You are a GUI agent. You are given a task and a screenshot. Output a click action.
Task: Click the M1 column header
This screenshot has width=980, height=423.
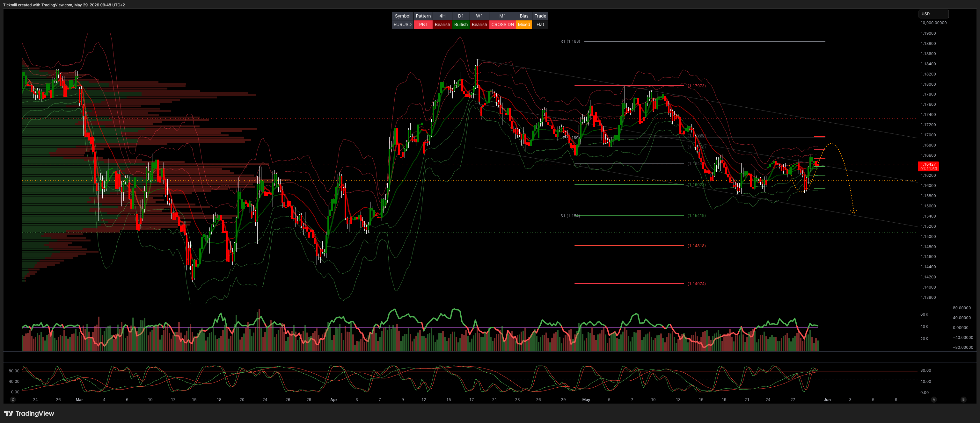pyautogui.click(x=502, y=16)
